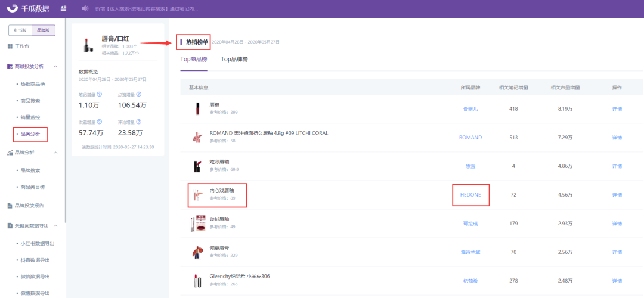
Task: Open the 雅诗兰黛 brand link
Action: pos(470,252)
